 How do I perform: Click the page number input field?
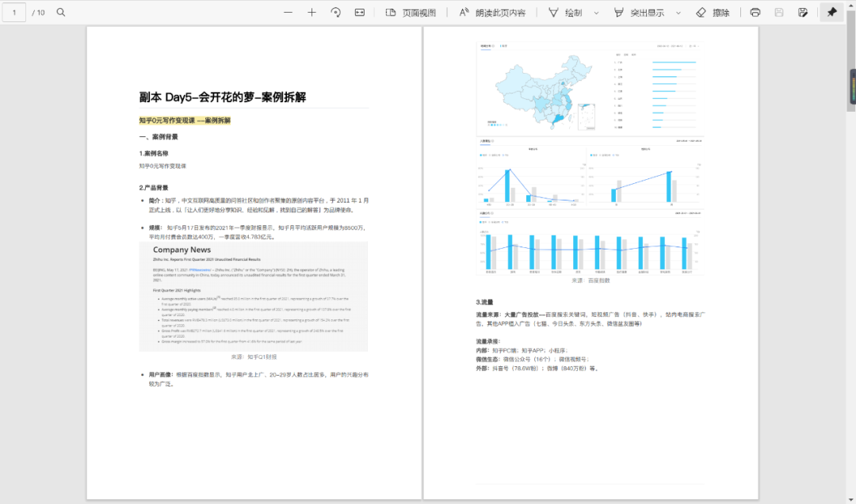click(14, 12)
